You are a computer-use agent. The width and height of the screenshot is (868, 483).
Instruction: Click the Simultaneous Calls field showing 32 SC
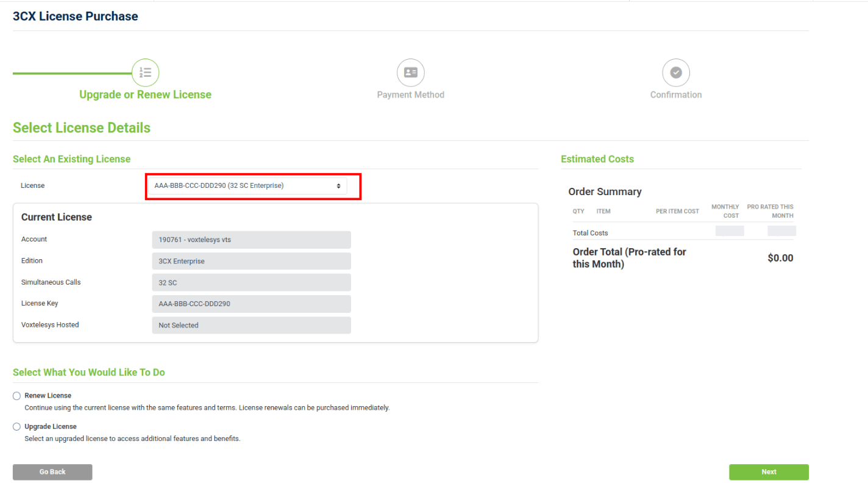251,282
